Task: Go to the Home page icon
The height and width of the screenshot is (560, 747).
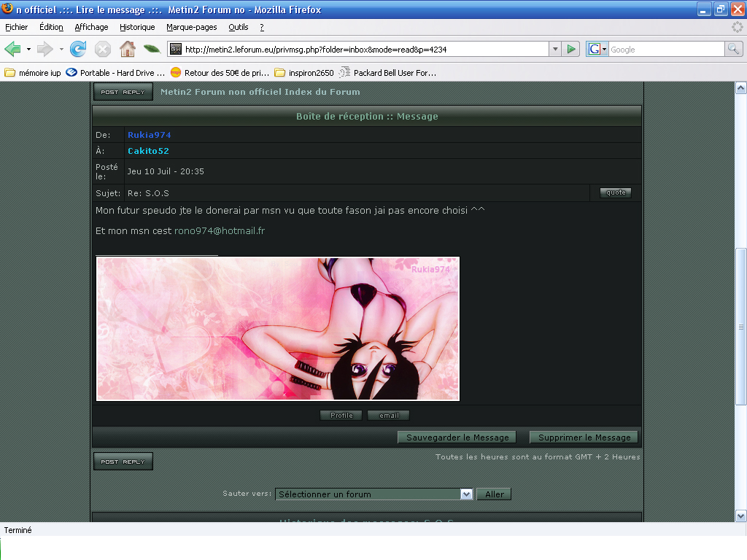Action: (127, 49)
